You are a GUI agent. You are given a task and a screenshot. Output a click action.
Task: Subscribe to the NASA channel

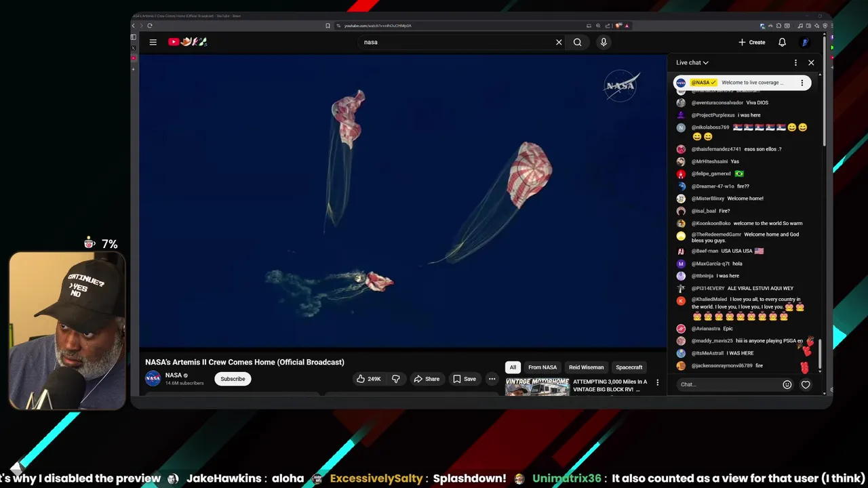click(x=233, y=379)
